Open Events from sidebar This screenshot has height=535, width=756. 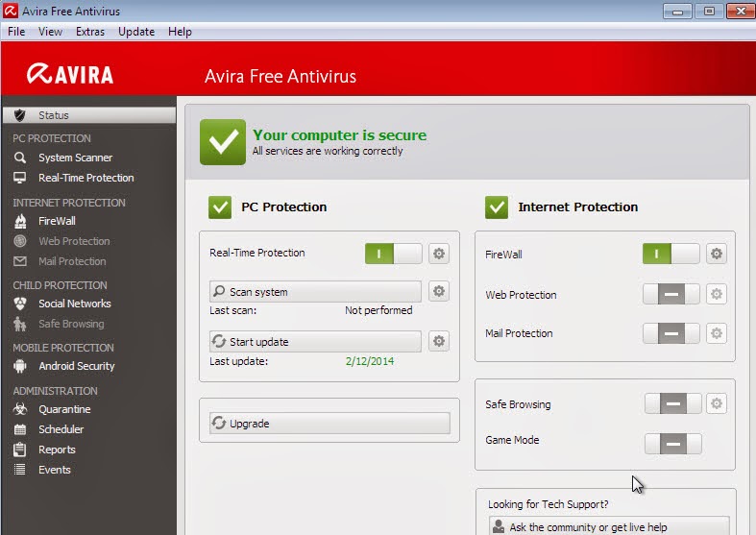pos(55,470)
